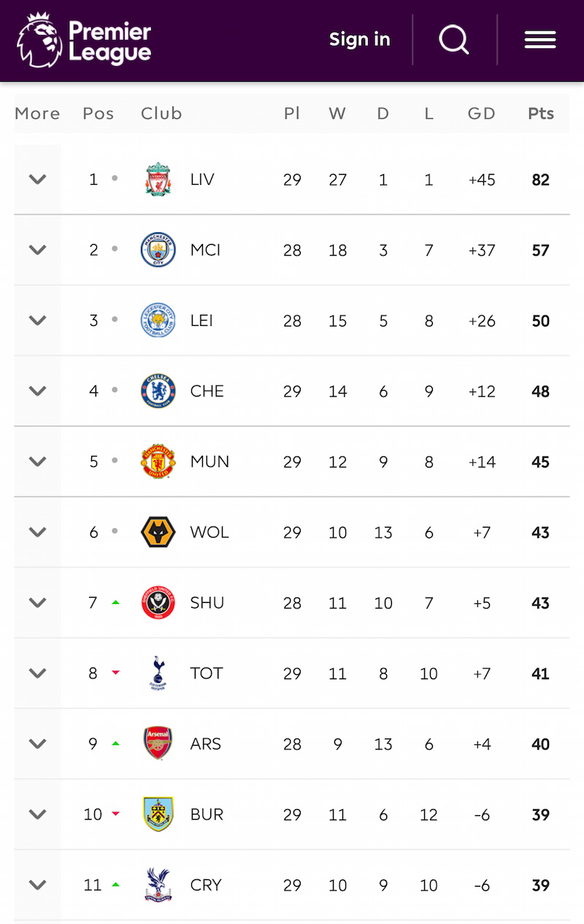
Task: Expand the Crystal Palace row chevron
Action: pos(38,885)
